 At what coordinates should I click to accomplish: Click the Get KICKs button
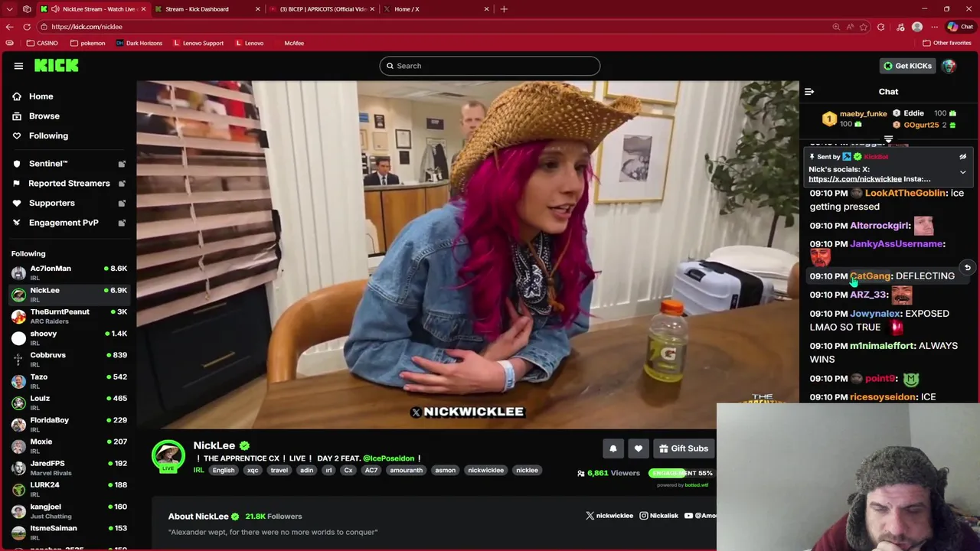906,66
